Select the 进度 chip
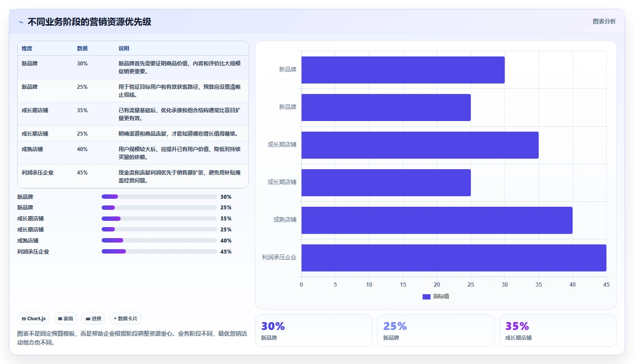The image size is (634, 364). pyautogui.click(x=93, y=318)
